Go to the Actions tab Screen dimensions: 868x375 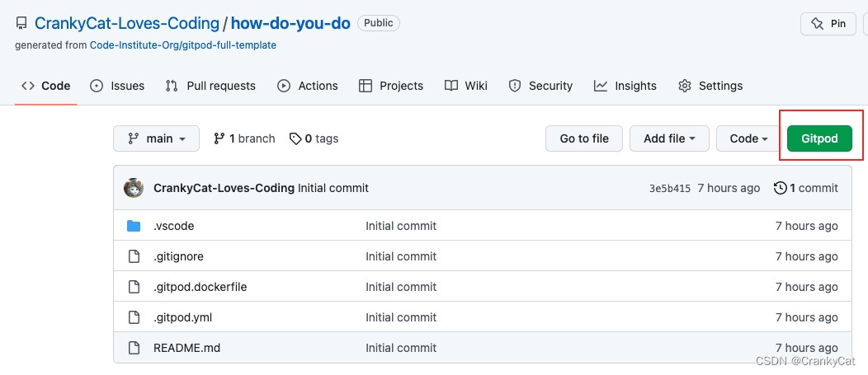(308, 86)
